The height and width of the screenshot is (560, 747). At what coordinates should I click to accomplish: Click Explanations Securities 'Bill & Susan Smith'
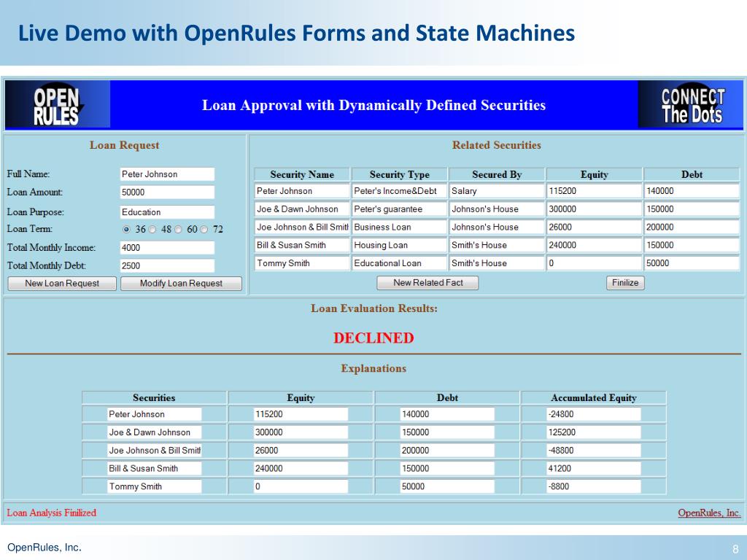155,469
